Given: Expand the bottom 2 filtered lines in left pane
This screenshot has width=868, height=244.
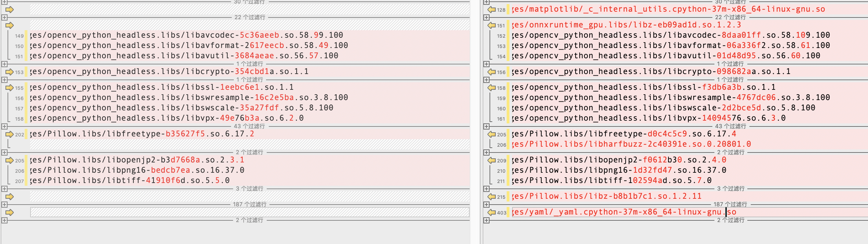Looking at the screenshot, I should click(x=4, y=220).
